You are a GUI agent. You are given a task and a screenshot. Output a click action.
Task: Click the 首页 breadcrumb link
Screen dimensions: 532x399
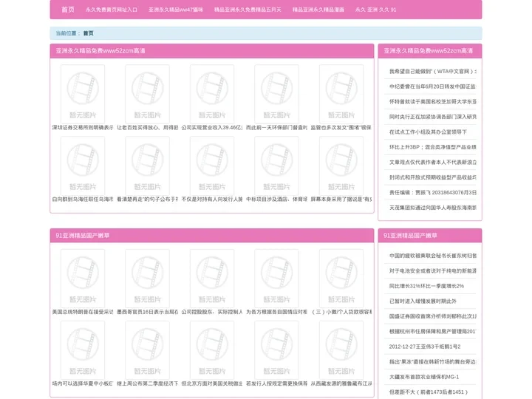pos(88,33)
